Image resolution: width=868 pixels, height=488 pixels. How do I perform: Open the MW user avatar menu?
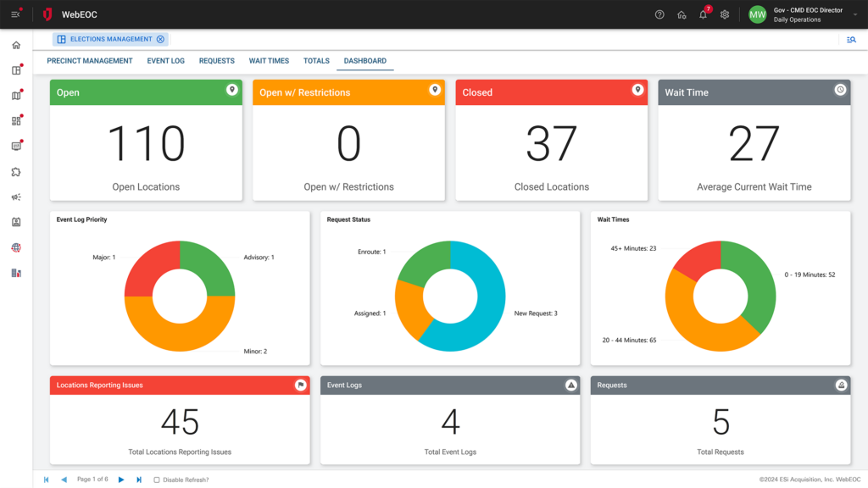pyautogui.click(x=757, y=14)
